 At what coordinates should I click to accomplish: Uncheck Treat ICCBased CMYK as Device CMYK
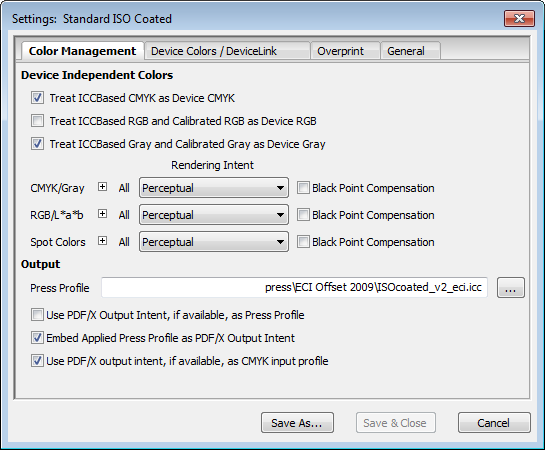(x=37, y=98)
